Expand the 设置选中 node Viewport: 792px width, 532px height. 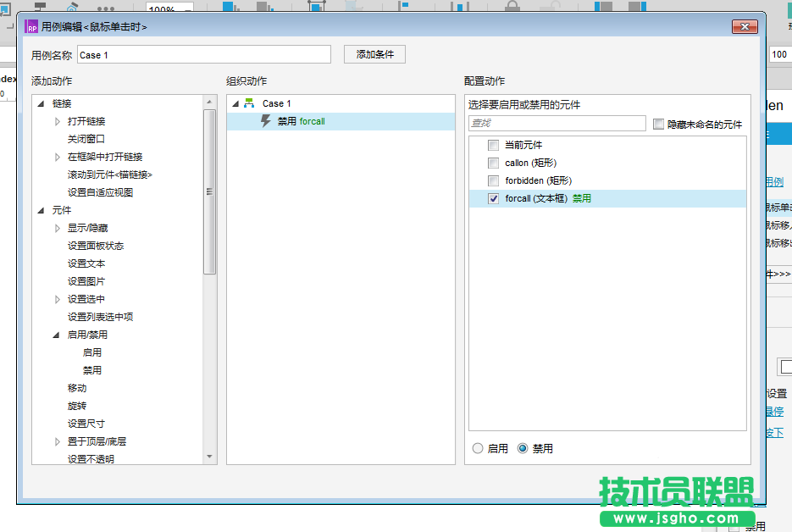click(x=57, y=300)
